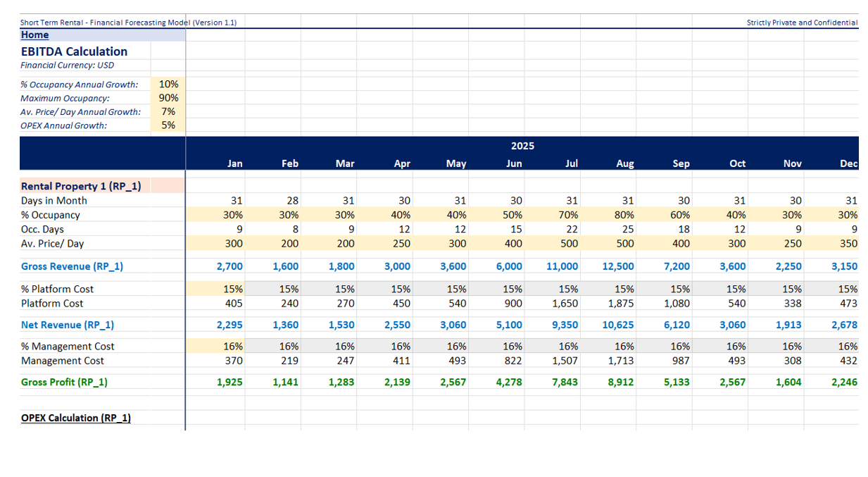The image size is (868, 477).
Task: Click the 2025 year header cell
Action: click(522, 146)
